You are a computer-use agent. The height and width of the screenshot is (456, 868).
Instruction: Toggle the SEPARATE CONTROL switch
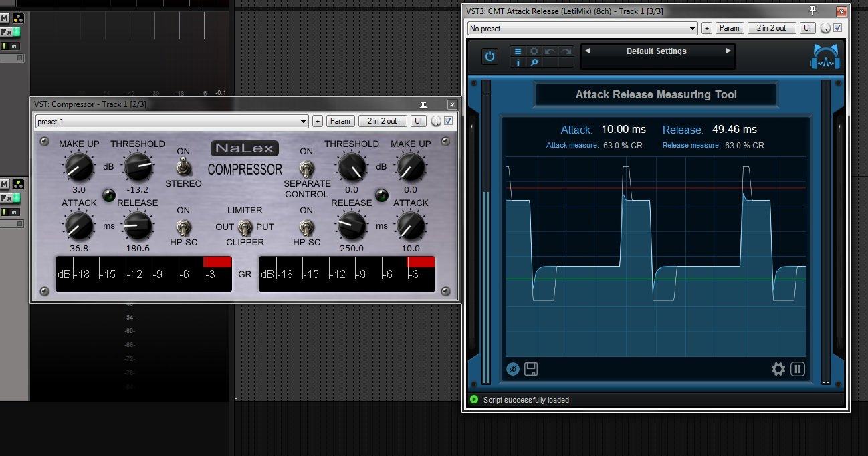click(306, 167)
